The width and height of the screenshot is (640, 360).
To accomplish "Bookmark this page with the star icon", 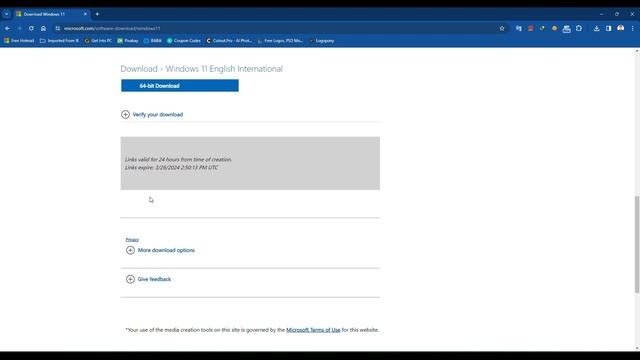I will (502, 29).
